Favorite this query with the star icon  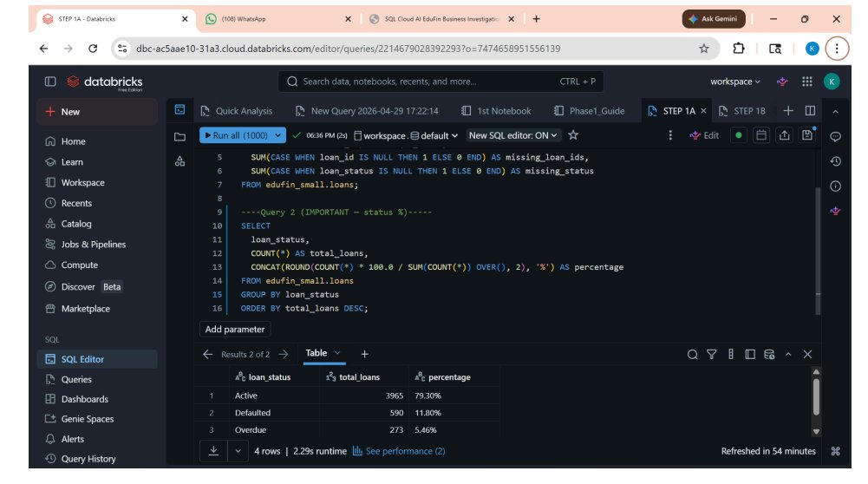573,135
